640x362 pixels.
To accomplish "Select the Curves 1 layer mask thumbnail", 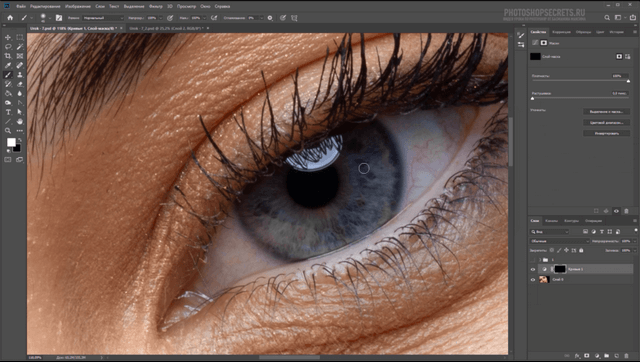I will coord(560,269).
